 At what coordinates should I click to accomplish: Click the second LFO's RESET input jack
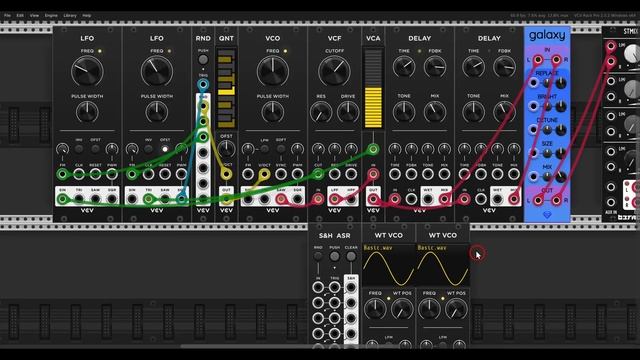(165, 174)
